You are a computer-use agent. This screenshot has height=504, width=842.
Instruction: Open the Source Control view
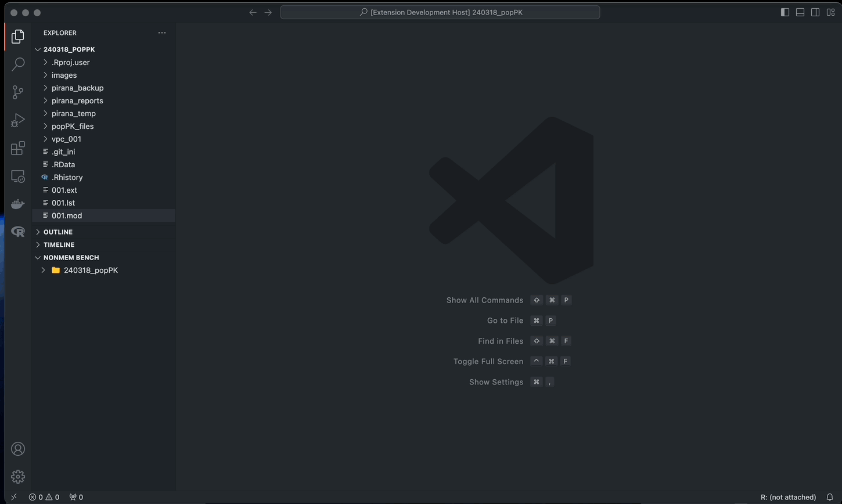point(18,92)
